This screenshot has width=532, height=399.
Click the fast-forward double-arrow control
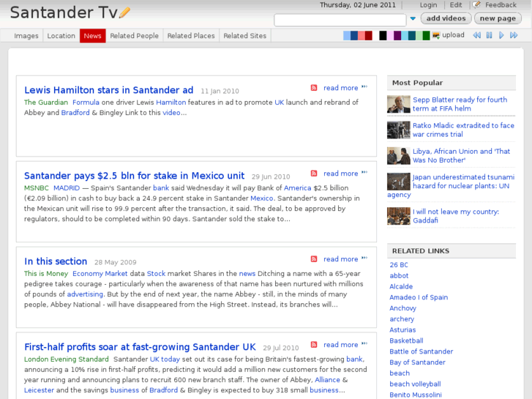coord(514,35)
